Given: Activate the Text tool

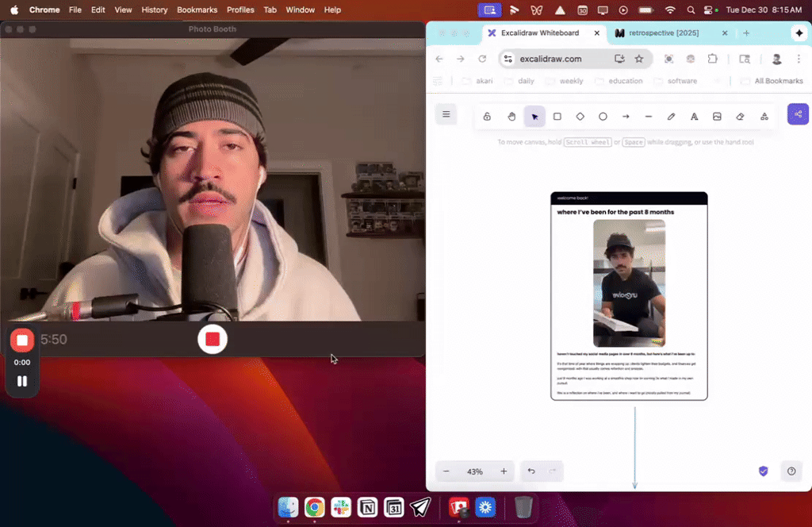Looking at the screenshot, I should tap(694, 116).
